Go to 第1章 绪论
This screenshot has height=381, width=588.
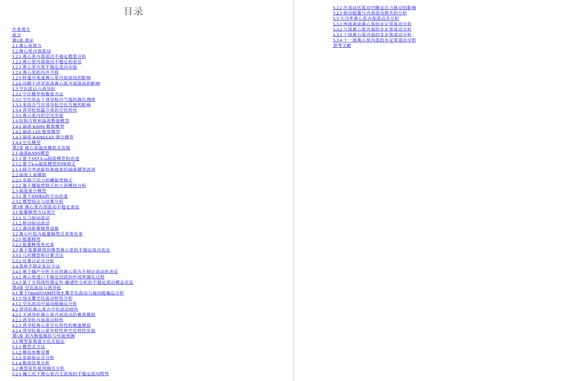click(x=23, y=40)
